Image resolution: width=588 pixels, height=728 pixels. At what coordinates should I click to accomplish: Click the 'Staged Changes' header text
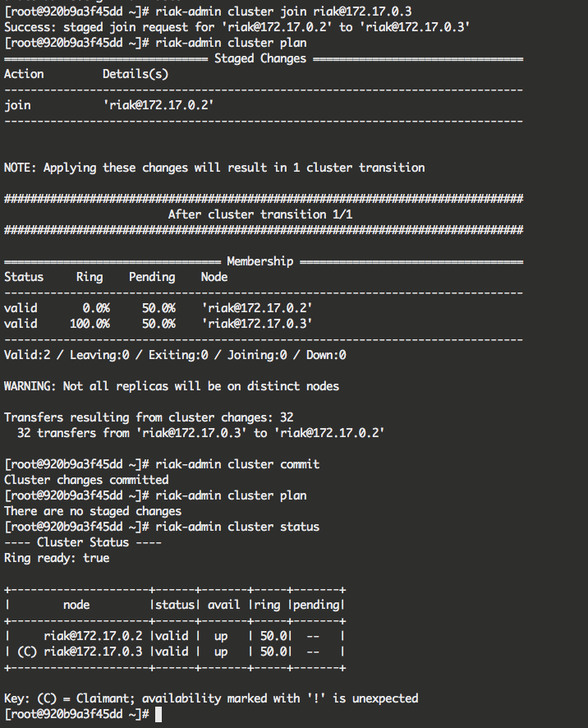tap(260, 58)
